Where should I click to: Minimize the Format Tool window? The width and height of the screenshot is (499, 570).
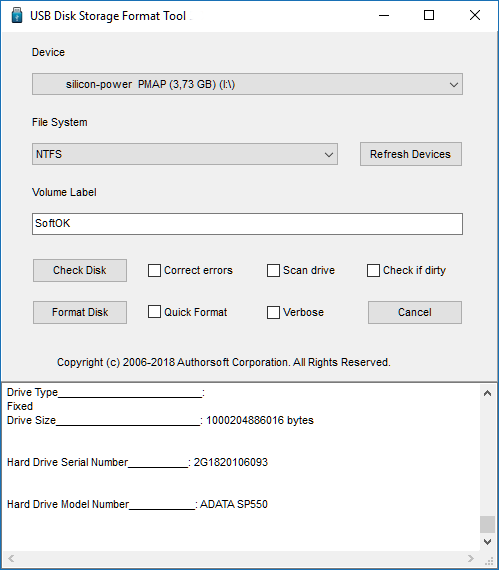pyautogui.click(x=384, y=16)
